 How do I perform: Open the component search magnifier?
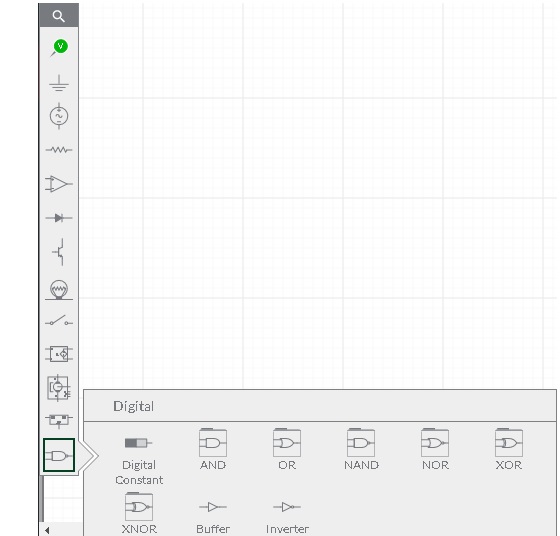tap(59, 16)
